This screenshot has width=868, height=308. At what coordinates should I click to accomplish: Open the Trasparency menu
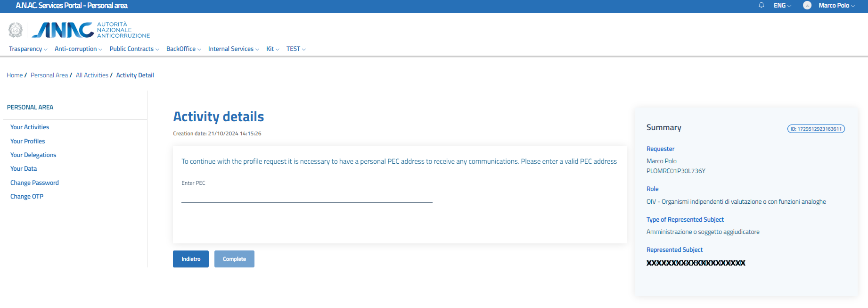[28, 49]
